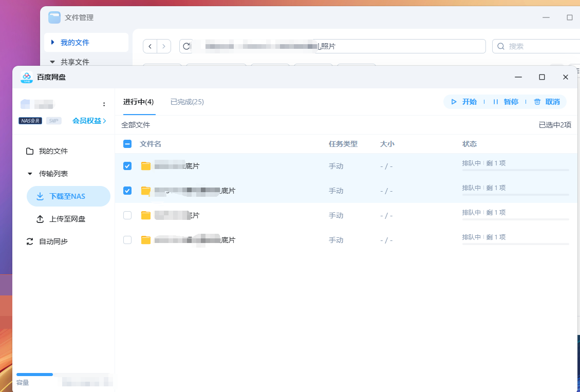Click the user avatar icon in sidebar
This screenshot has height=392, width=580.
point(25,104)
